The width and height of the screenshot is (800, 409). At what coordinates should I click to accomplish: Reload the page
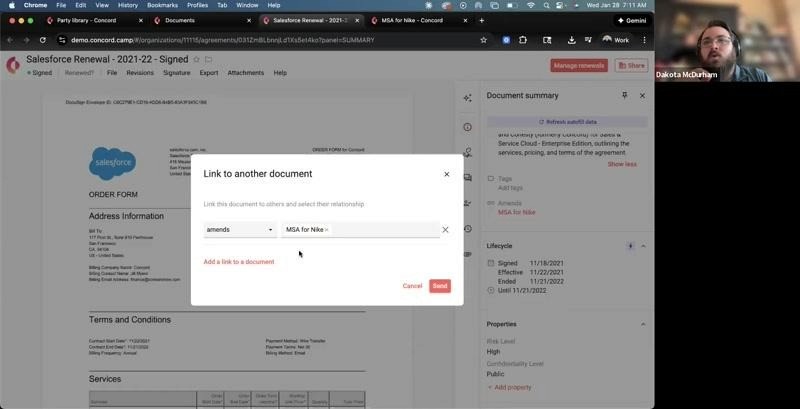(43, 40)
